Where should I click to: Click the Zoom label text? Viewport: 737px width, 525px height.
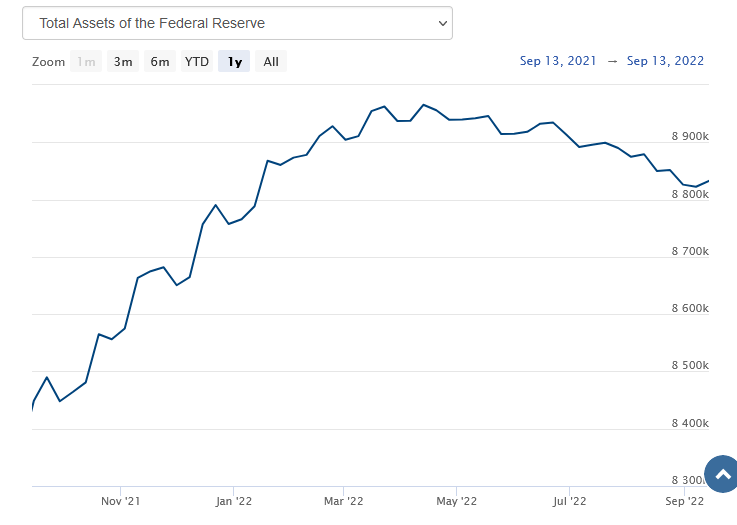tap(48, 62)
